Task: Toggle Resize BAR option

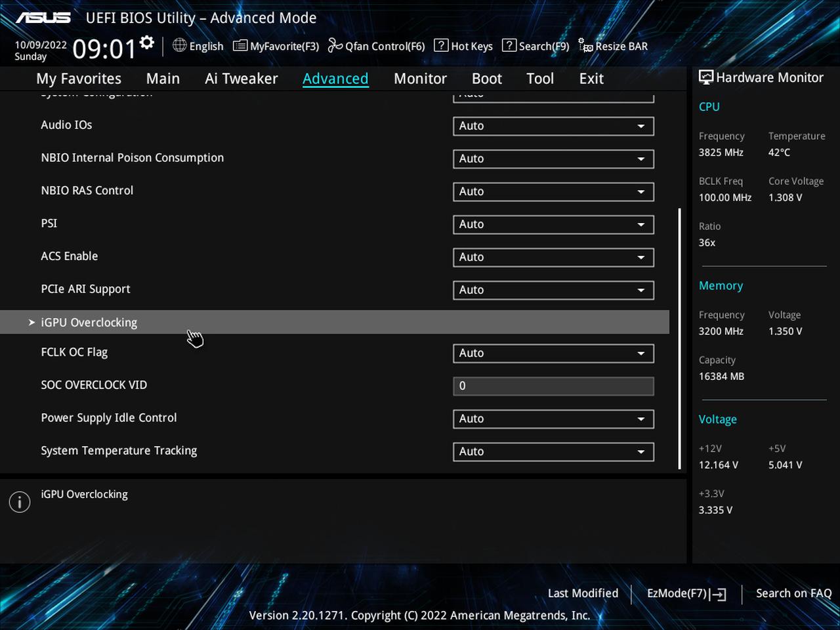Action: point(613,46)
